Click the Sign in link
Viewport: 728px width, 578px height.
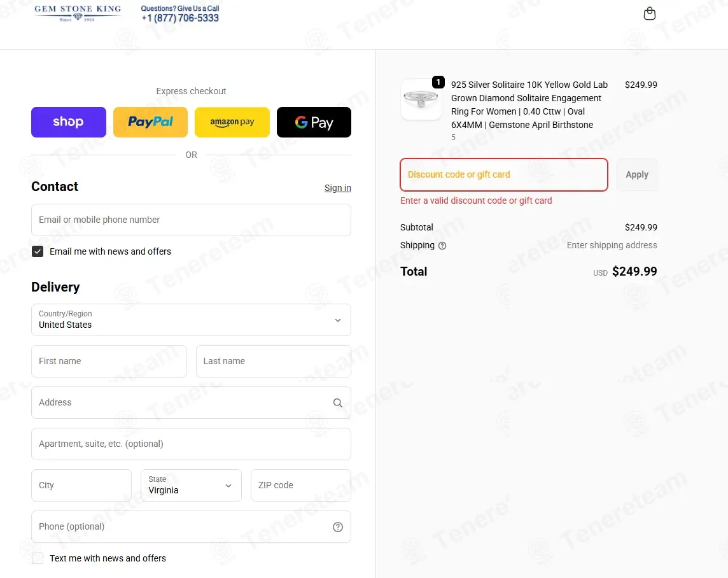tap(337, 188)
